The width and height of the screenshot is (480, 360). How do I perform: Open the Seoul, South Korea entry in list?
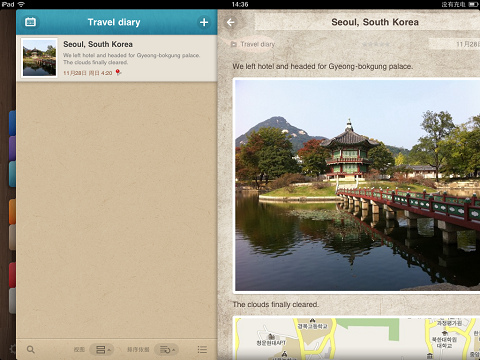(x=117, y=58)
